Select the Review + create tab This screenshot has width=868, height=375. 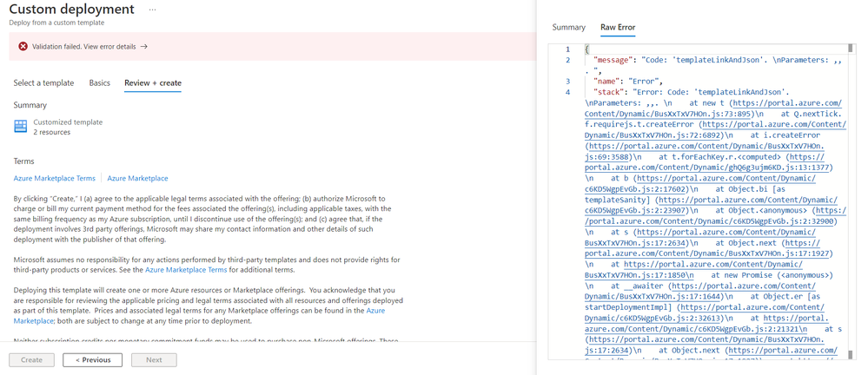pyautogui.click(x=153, y=83)
